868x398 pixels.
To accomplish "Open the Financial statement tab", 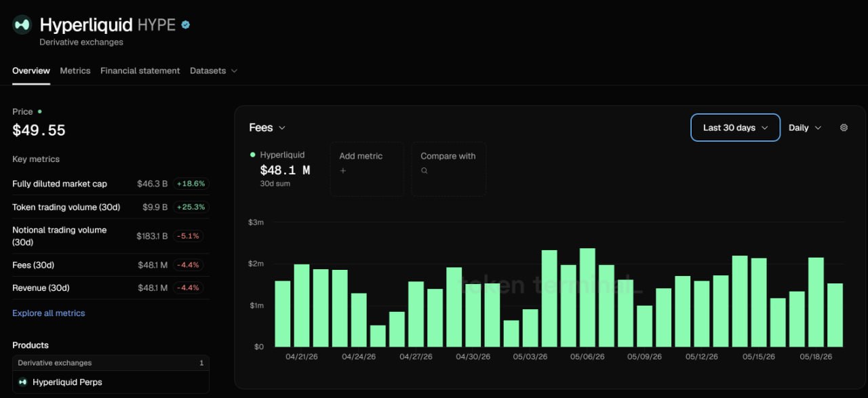I will tap(140, 71).
